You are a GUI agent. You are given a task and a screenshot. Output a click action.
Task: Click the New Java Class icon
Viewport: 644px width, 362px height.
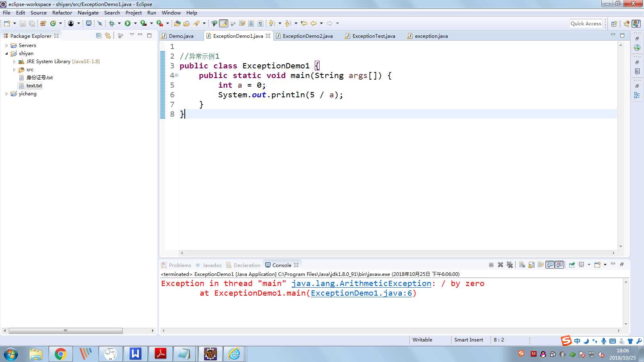coord(53,23)
